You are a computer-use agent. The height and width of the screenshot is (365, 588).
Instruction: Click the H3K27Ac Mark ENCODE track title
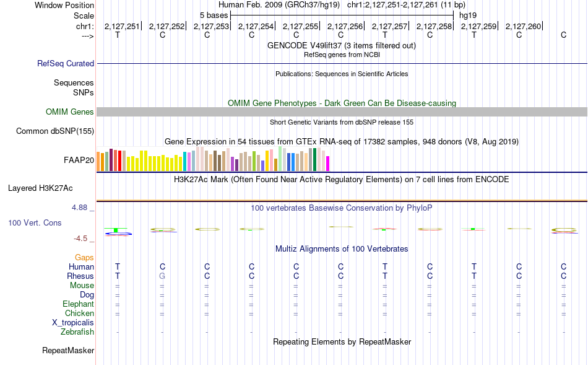click(x=341, y=180)
